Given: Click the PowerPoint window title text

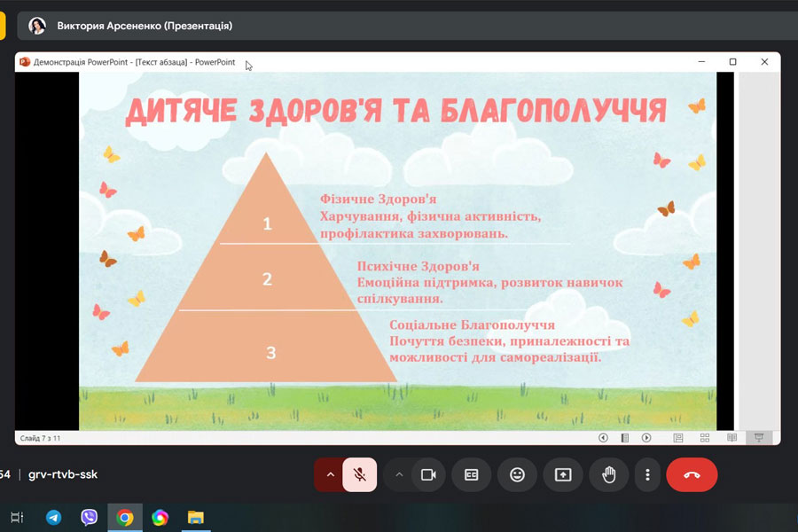Looking at the screenshot, I should (135, 62).
